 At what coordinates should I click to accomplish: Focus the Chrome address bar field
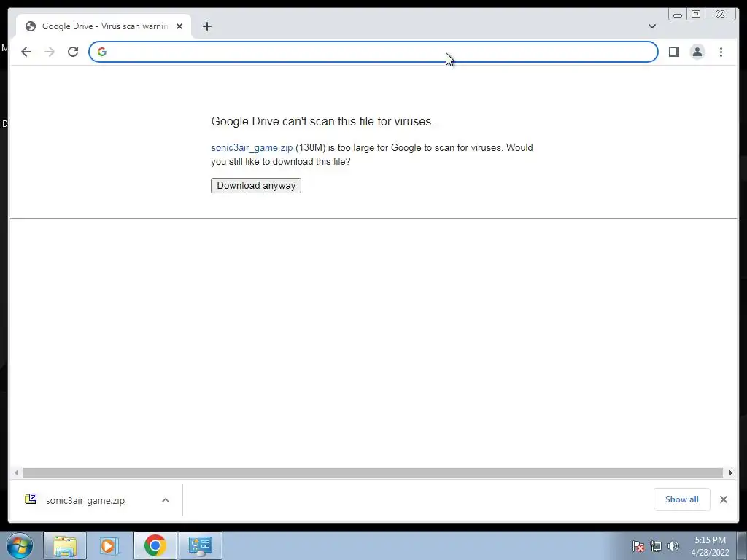pos(373,52)
